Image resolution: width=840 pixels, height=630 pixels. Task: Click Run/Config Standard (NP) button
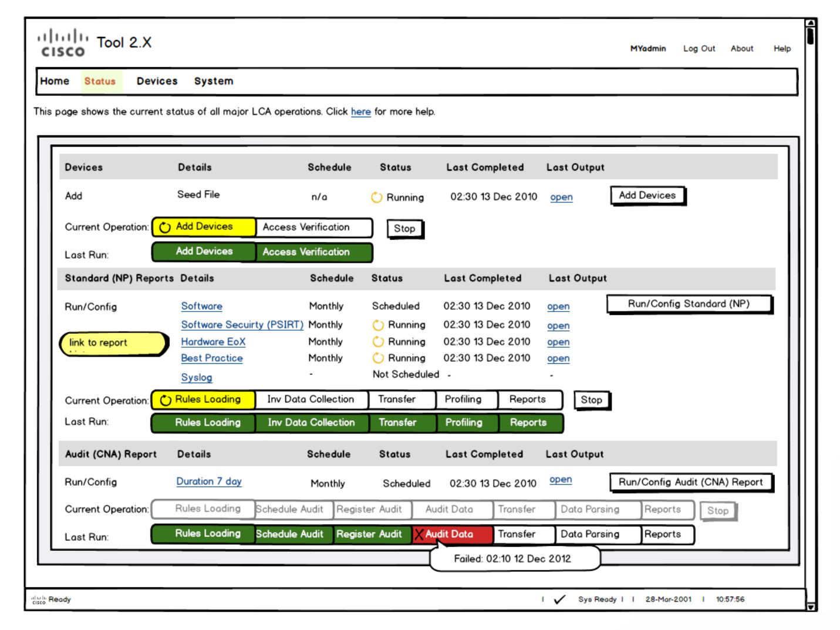(689, 304)
